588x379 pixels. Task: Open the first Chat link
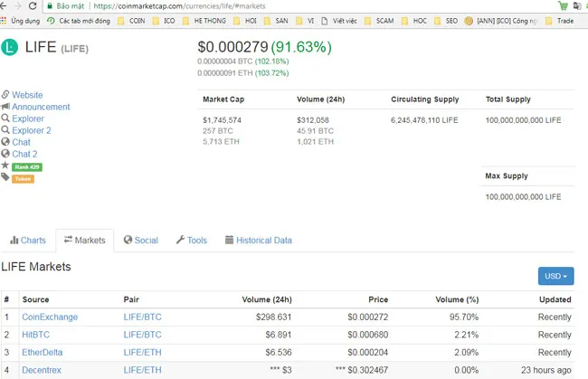click(x=21, y=142)
